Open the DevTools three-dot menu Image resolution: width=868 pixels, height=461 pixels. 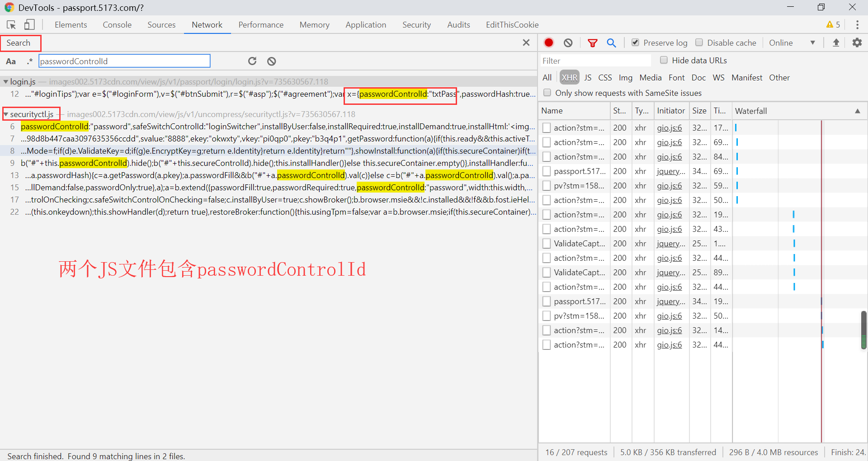(857, 25)
